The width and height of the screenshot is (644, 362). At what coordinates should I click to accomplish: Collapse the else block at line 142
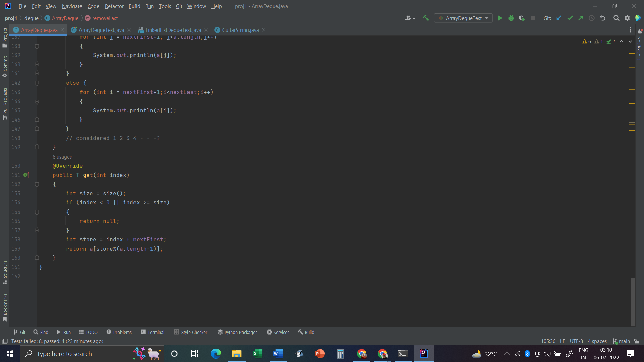point(37,83)
